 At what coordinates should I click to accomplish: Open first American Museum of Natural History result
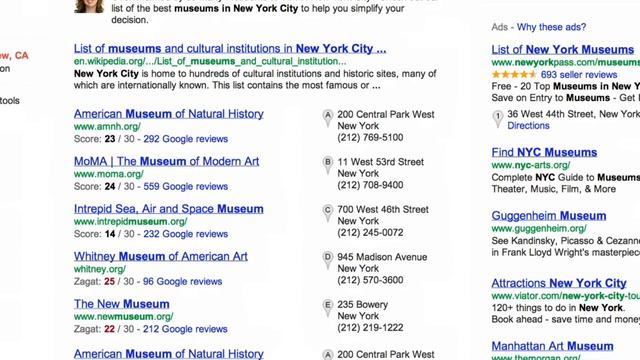(169, 114)
